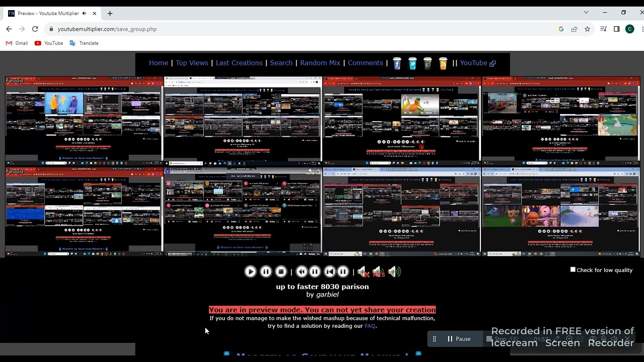Share via the Google Plus cup icon

click(428, 63)
